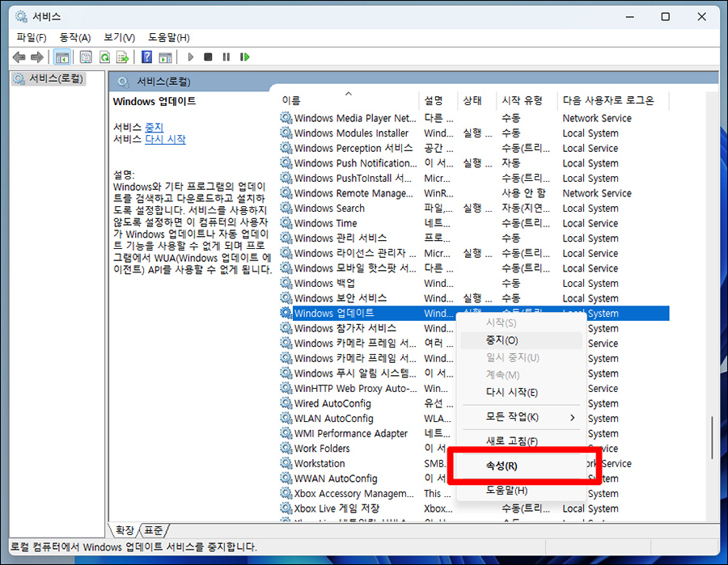This screenshot has width=728, height=565.
Task: Open the 동작(A) menu
Action: 74,37
